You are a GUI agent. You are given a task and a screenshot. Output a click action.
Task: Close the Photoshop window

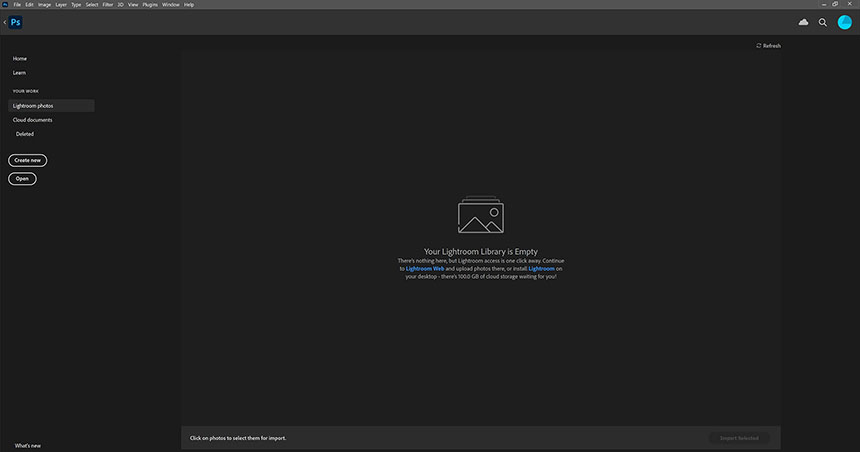(x=850, y=4)
